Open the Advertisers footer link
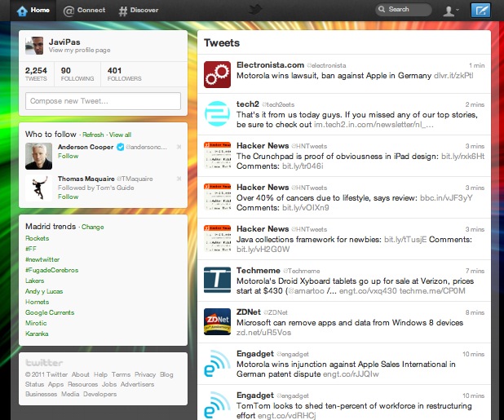 click(x=137, y=384)
